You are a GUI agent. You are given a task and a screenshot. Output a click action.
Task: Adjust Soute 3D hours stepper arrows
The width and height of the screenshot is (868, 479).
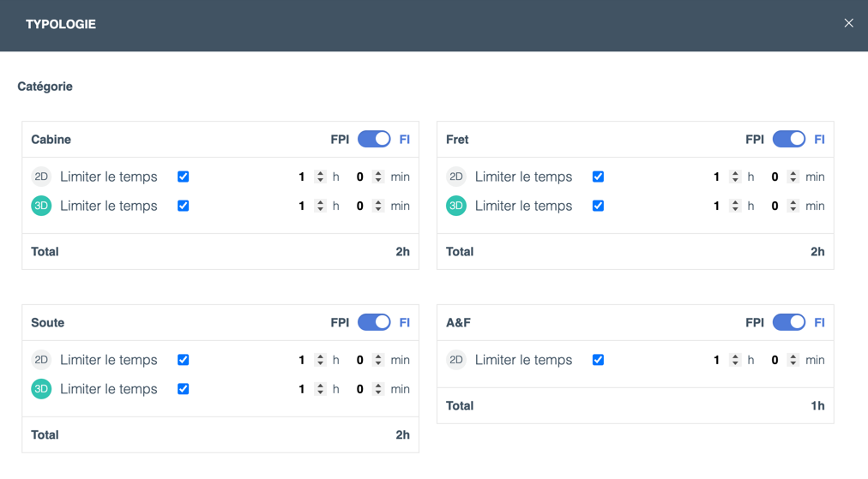tap(320, 389)
